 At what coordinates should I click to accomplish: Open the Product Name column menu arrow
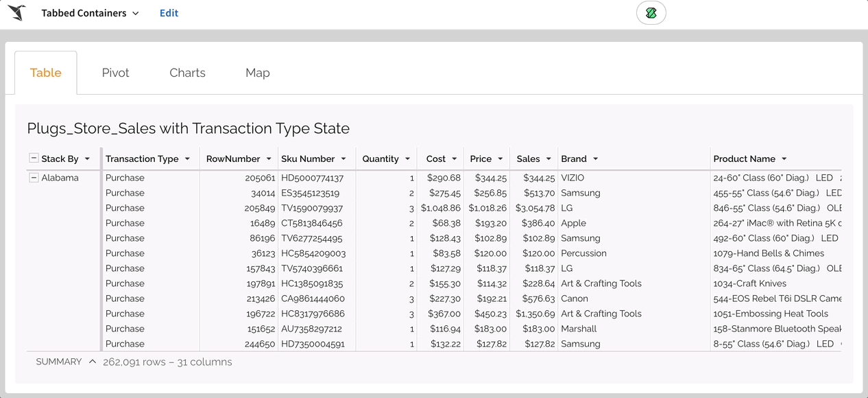pos(784,159)
